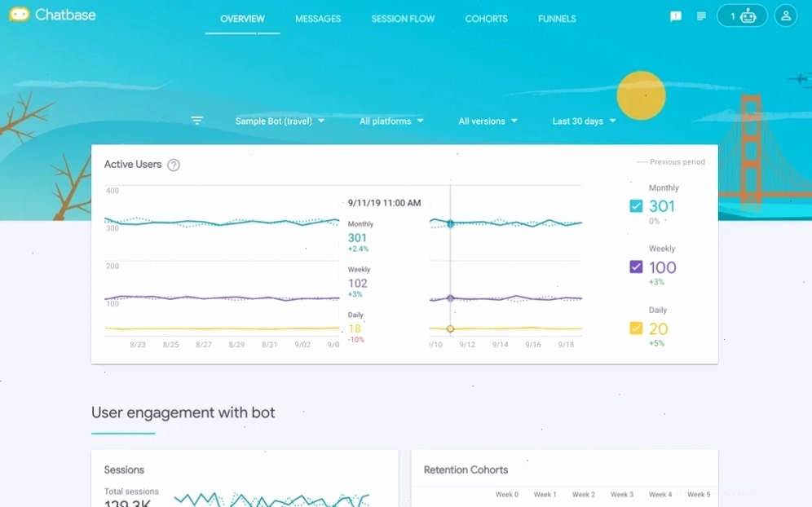812x507 pixels.
Task: Open the documentation lines icon
Action: [701, 16]
